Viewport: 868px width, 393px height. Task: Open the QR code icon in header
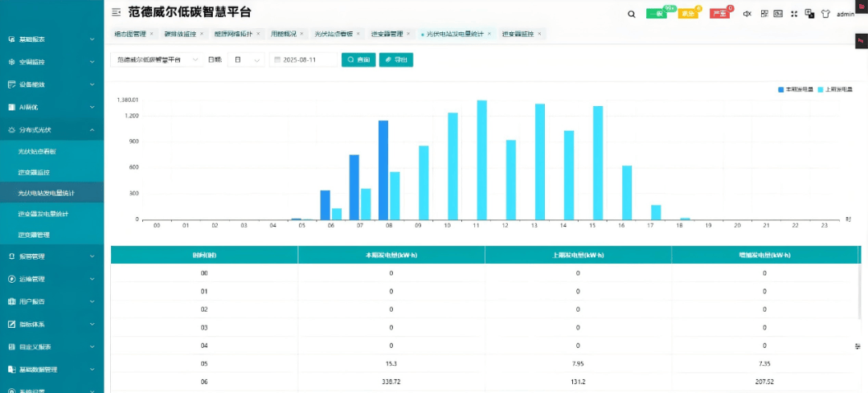pos(764,14)
